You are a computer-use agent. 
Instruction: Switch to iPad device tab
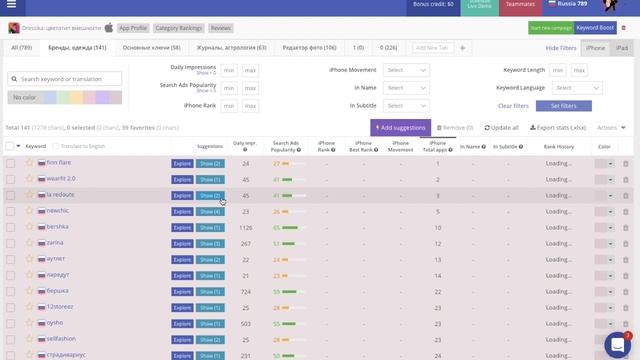[622, 48]
